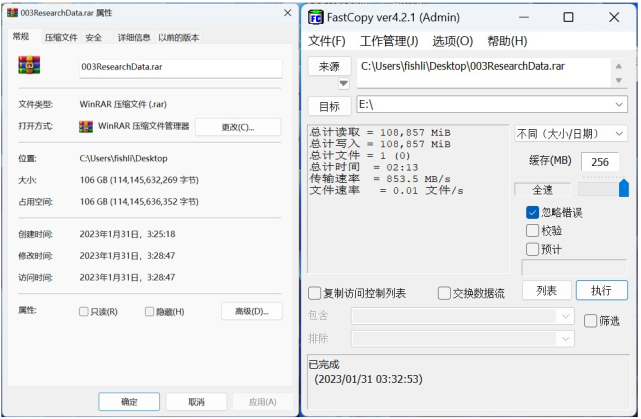
Task: Open the 文件(F) menu in FastCopy
Action: click(327, 41)
